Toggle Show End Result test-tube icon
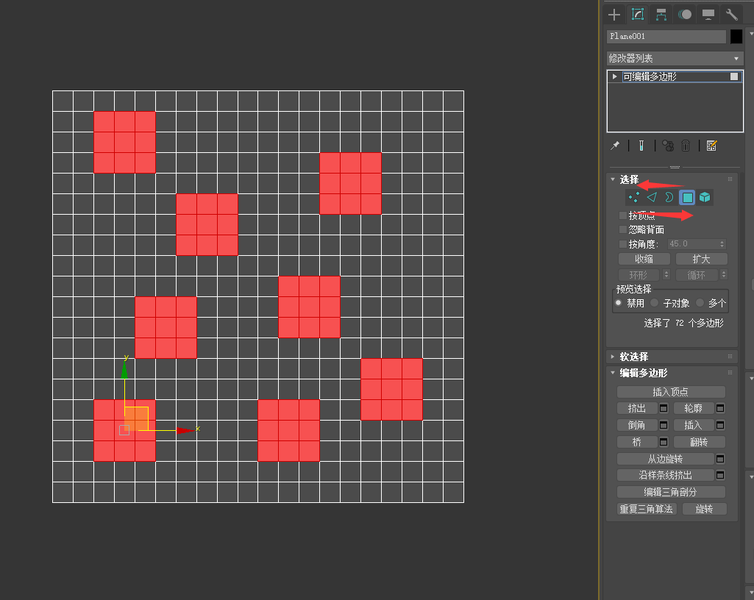The height and width of the screenshot is (600, 754). (x=641, y=146)
